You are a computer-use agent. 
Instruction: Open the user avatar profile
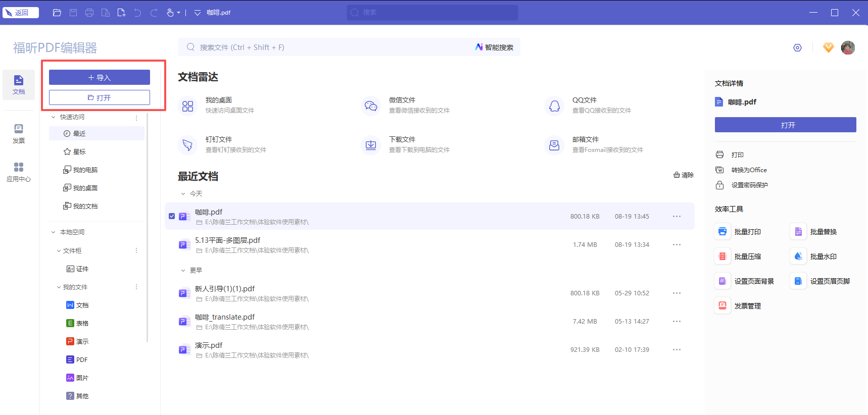pos(848,47)
